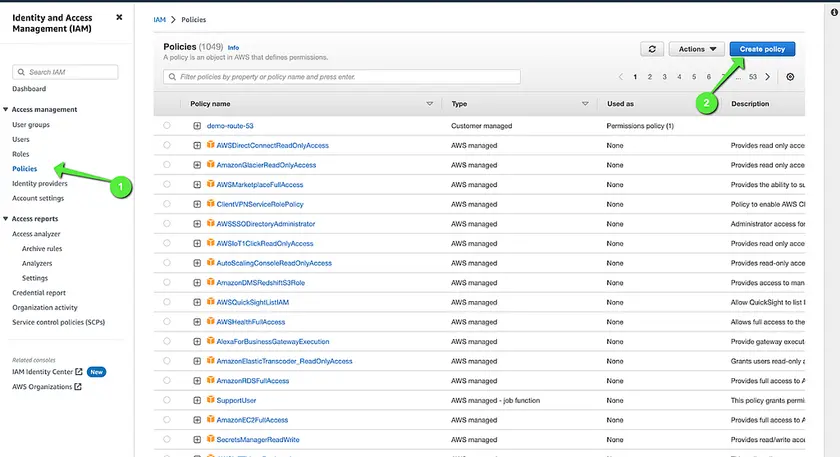Image resolution: width=840 pixels, height=457 pixels.
Task: Open Access analyzer in the sidebar
Action: 36,234
